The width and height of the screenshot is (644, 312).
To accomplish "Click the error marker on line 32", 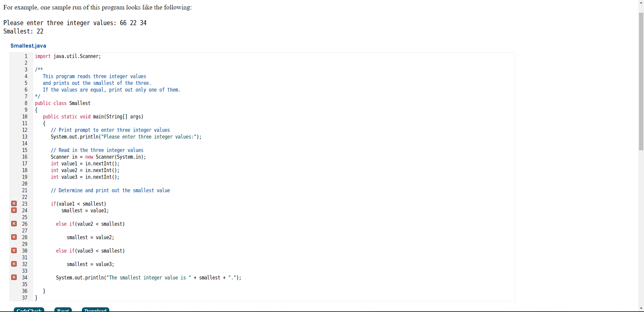I will tap(14, 264).
